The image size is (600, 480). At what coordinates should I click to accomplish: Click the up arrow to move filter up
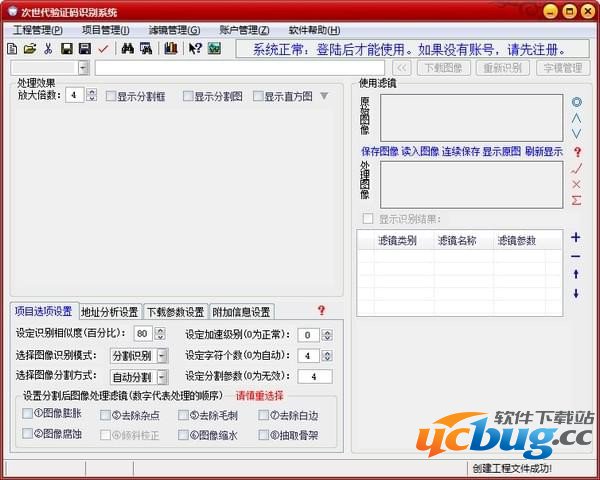[576, 274]
